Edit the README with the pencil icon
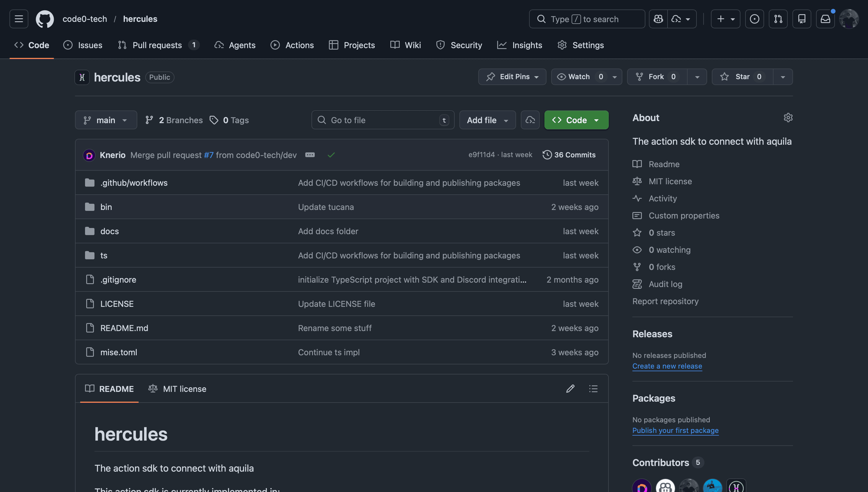The image size is (868, 492). (x=570, y=389)
